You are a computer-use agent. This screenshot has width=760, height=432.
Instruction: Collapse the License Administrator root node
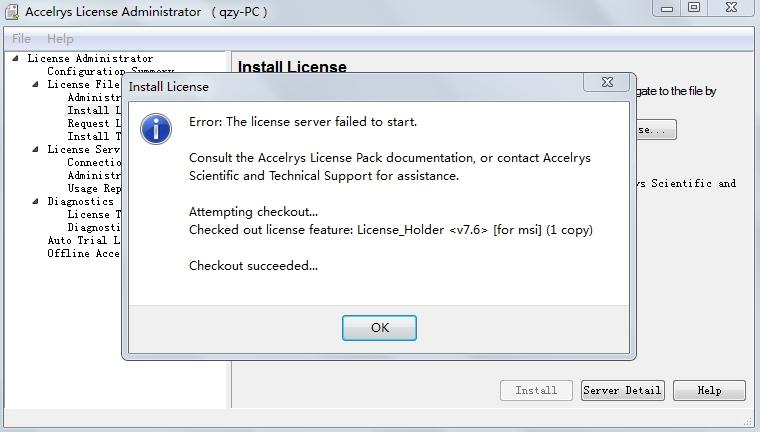pyautogui.click(x=16, y=59)
